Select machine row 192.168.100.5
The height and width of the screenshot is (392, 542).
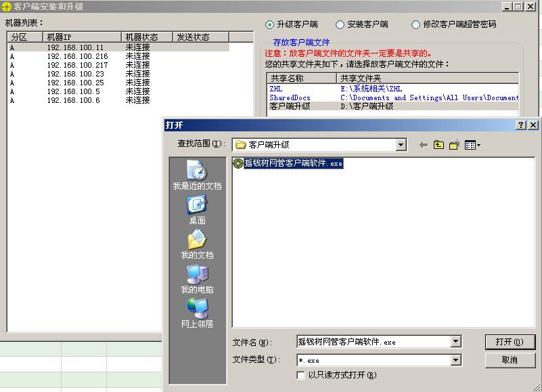[x=118, y=91]
